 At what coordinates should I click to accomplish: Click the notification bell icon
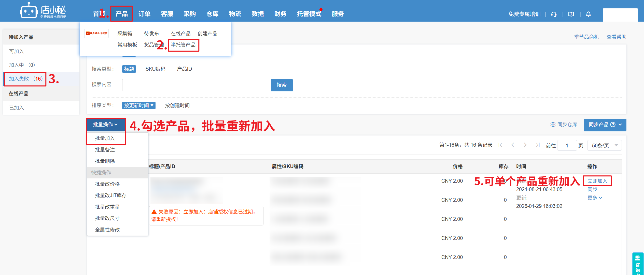(x=588, y=14)
